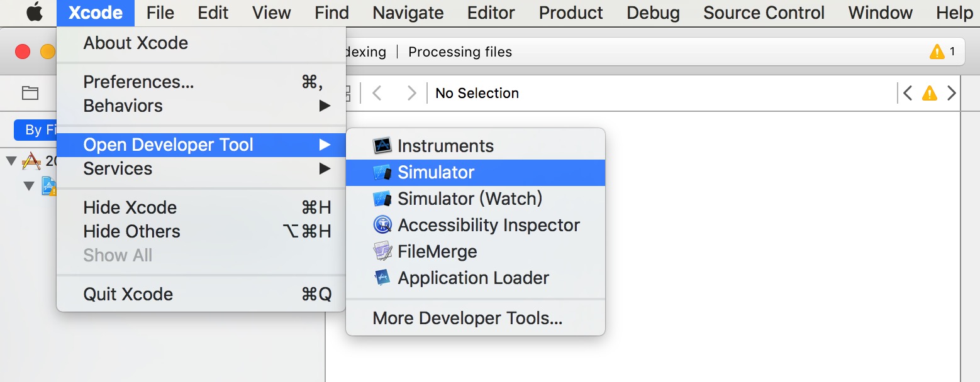The height and width of the screenshot is (382, 980).
Task: Open the Apple menu
Action: click(33, 13)
